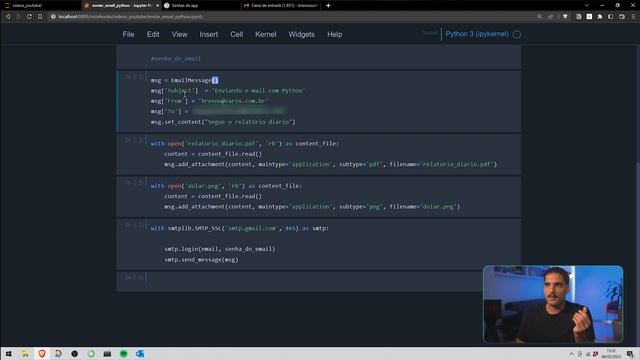The image size is (640, 360).
Task: Click the add_attachment line with subtype png
Action: point(312,207)
